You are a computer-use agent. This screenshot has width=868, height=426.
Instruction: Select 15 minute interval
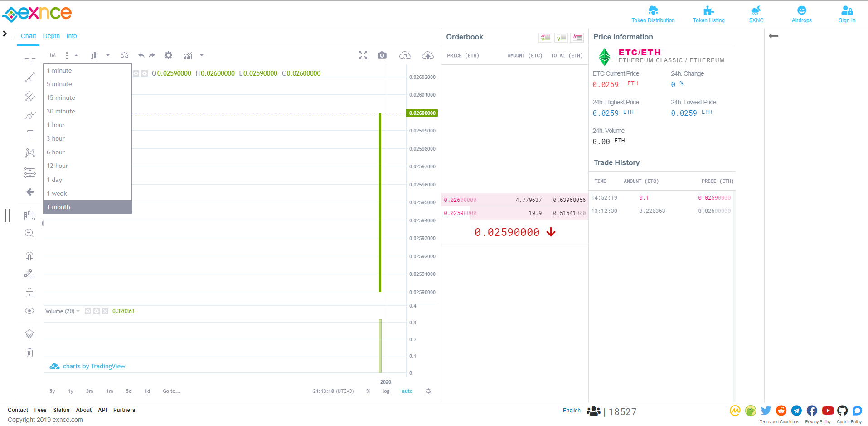[x=87, y=98]
